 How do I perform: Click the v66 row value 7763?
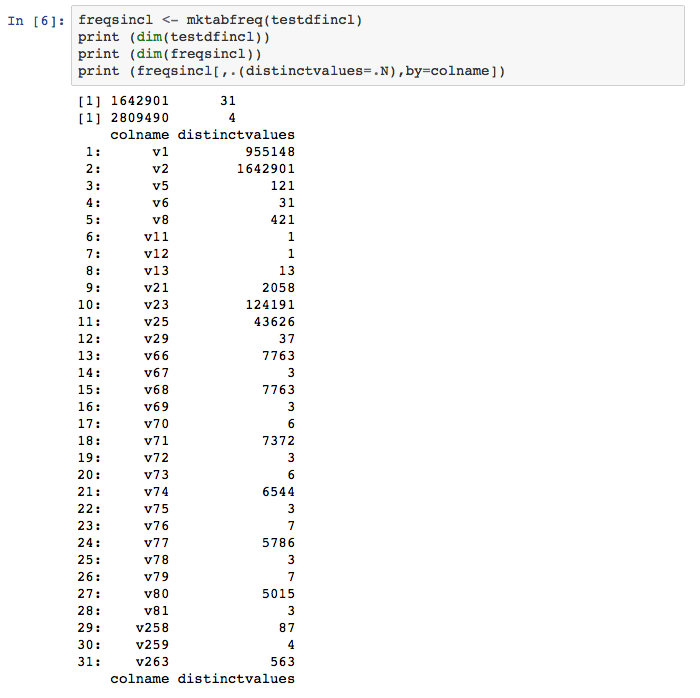(x=278, y=355)
